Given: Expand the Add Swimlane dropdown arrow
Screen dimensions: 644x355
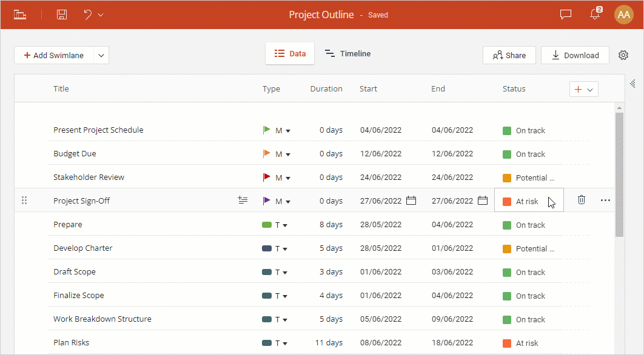Looking at the screenshot, I should pyautogui.click(x=101, y=55).
